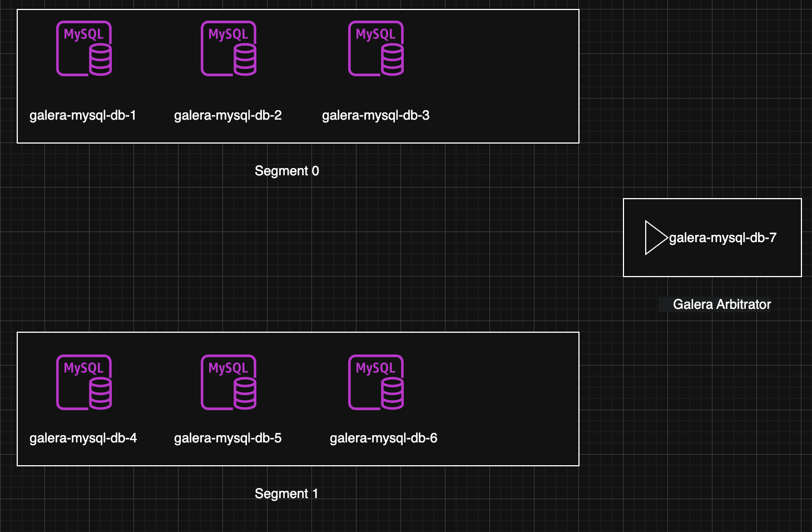Select the Segment 0 caption
The width and height of the screenshot is (812, 532).
pos(286,171)
